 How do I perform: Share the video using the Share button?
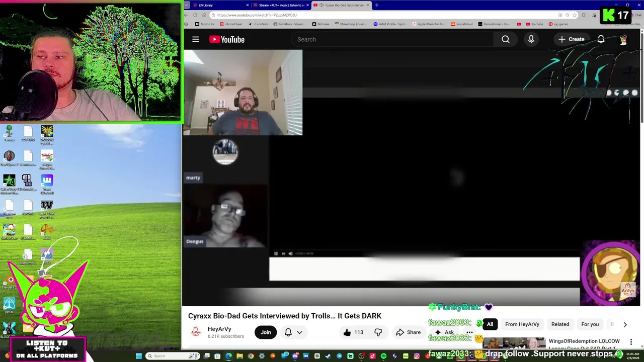pos(408,332)
